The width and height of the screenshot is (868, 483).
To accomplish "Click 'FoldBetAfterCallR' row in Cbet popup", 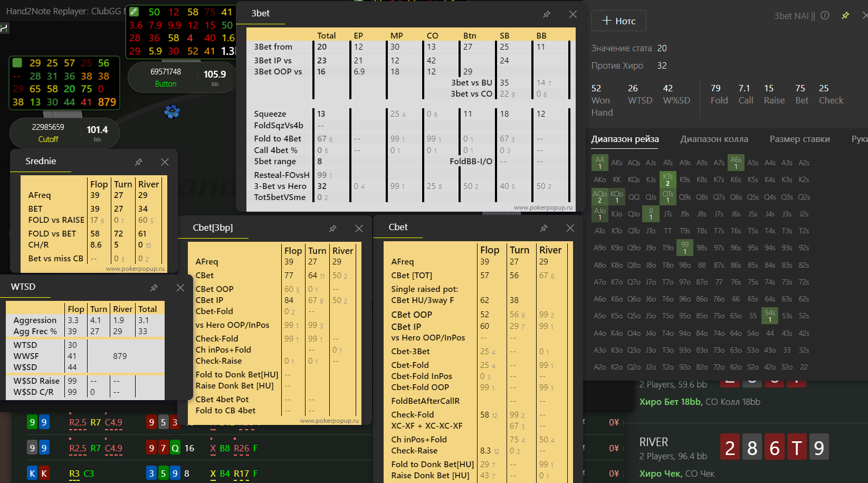I will [425, 401].
